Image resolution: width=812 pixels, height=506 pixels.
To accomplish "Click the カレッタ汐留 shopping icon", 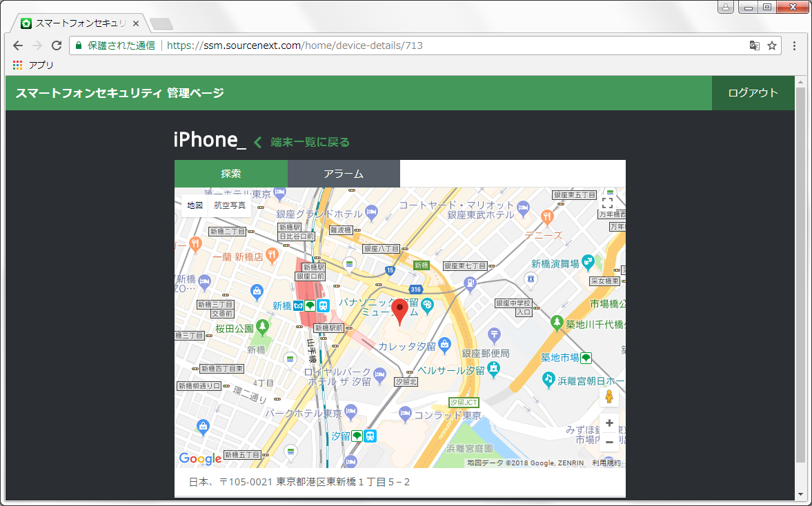I will 444,345.
